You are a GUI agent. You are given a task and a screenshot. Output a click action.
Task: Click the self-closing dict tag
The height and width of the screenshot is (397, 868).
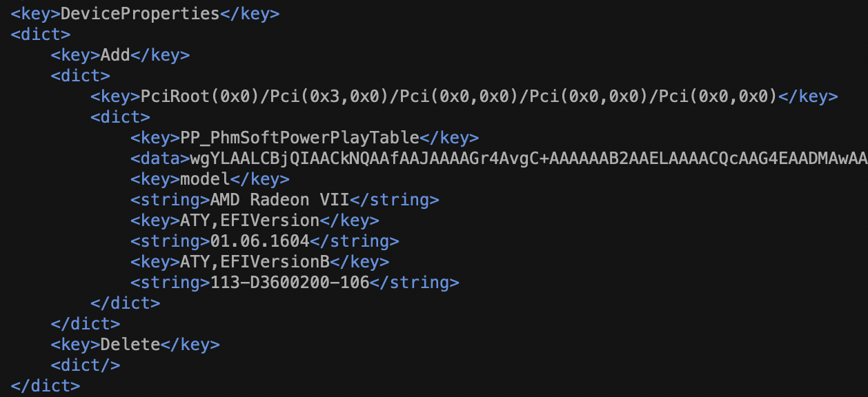(86, 365)
